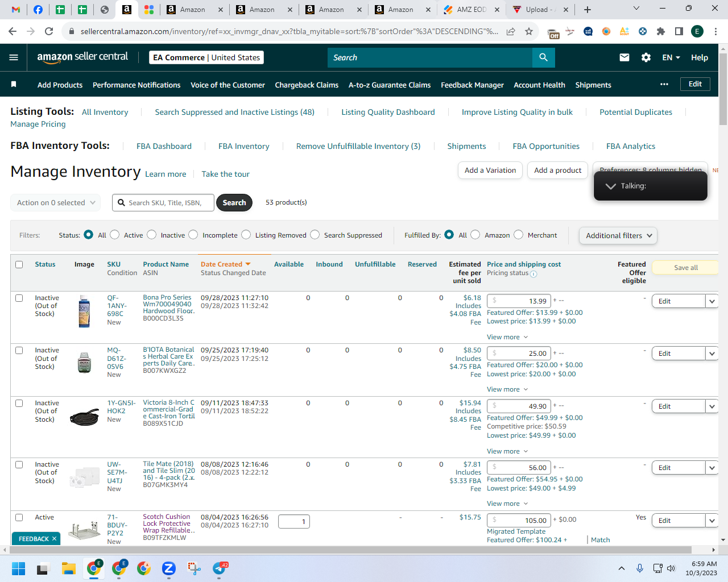728x582 pixels.
Task: Select the Merchant fulfilled-by radio button
Action: [x=518, y=235]
